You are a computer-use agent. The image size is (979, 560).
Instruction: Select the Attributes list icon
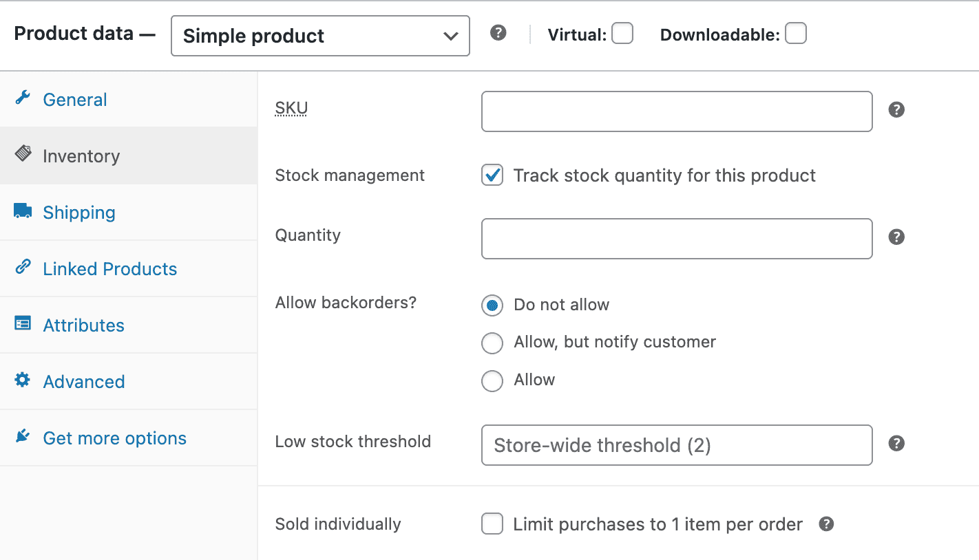(x=23, y=325)
